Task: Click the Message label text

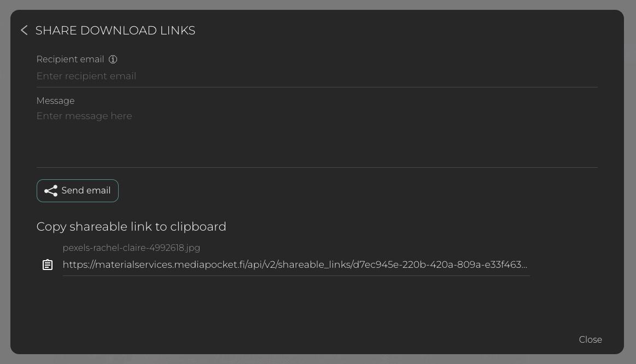Action: (55, 101)
